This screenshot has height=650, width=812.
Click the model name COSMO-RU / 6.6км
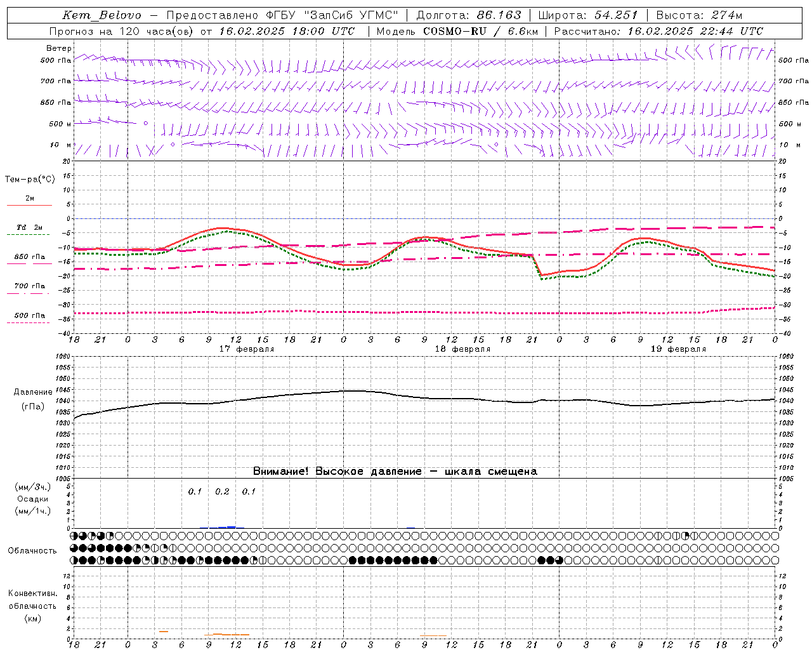[x=481, y=31]
